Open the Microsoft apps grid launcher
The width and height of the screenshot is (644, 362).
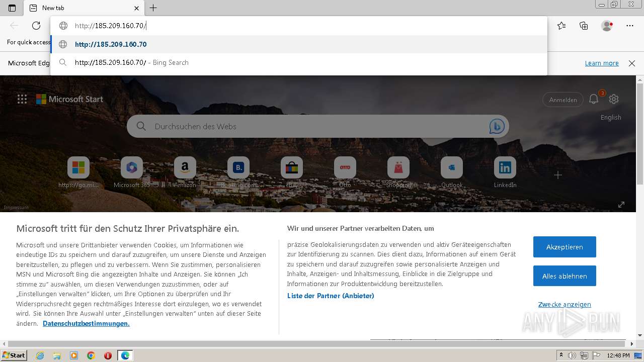click(x=22, y=99)
